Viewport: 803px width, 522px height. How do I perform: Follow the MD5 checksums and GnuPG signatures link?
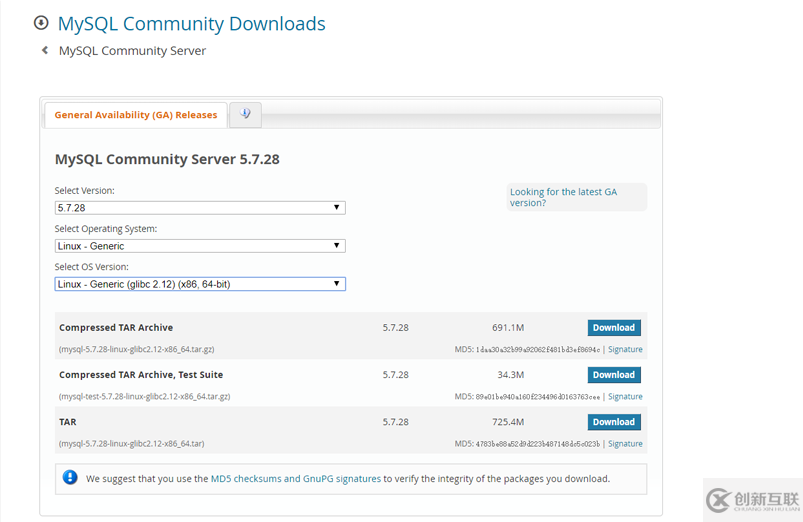click(x=295, y=478)
